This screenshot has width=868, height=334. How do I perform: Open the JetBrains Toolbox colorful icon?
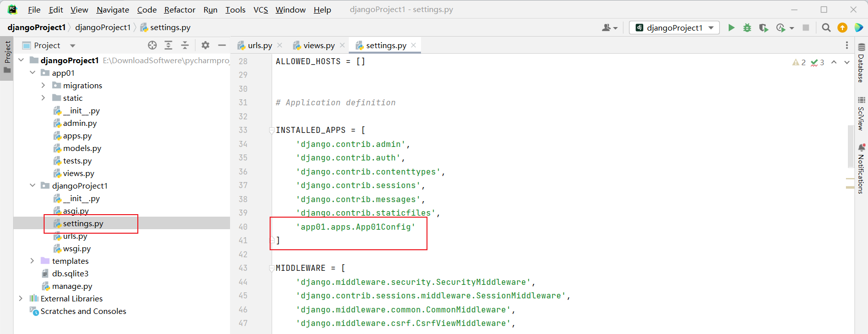pos(858,28)
